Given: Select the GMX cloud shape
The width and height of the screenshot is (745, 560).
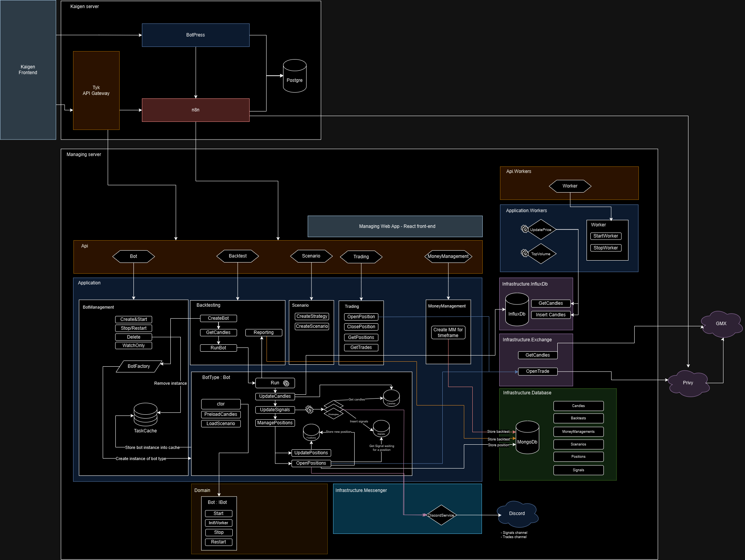Looking at the screenshot, I should tap(721, 324).
